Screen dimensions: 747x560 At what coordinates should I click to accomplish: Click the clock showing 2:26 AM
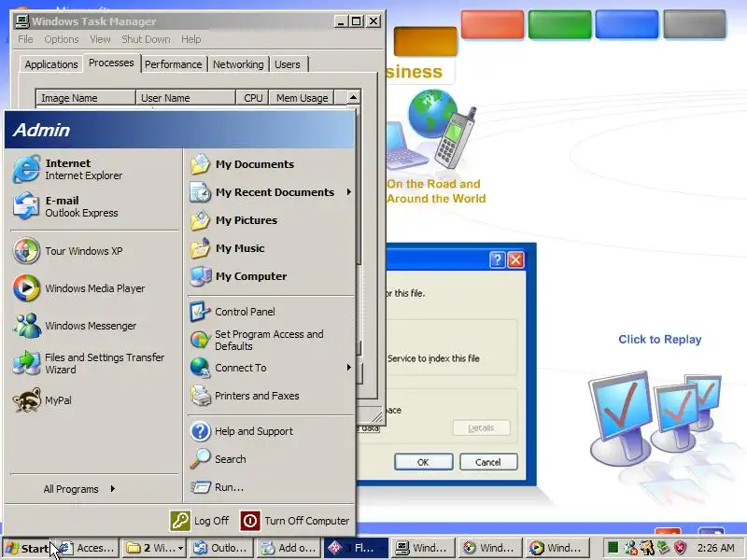point(715,548)
